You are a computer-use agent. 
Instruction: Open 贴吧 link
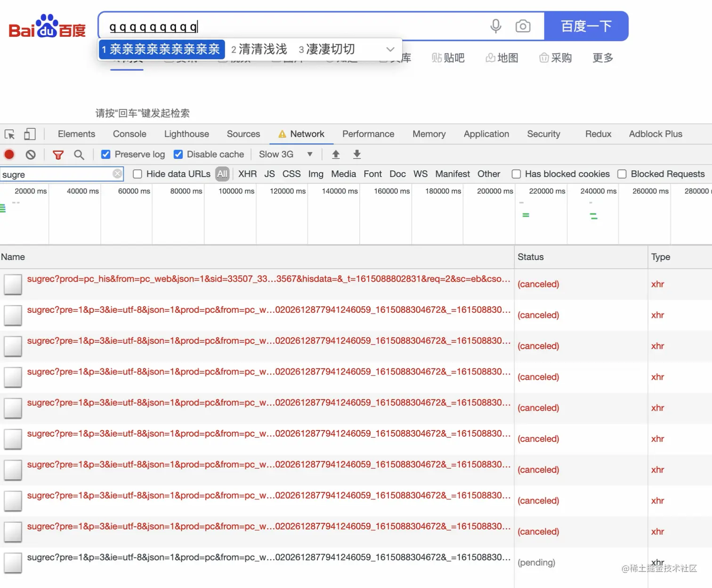[x=448, y=57]
